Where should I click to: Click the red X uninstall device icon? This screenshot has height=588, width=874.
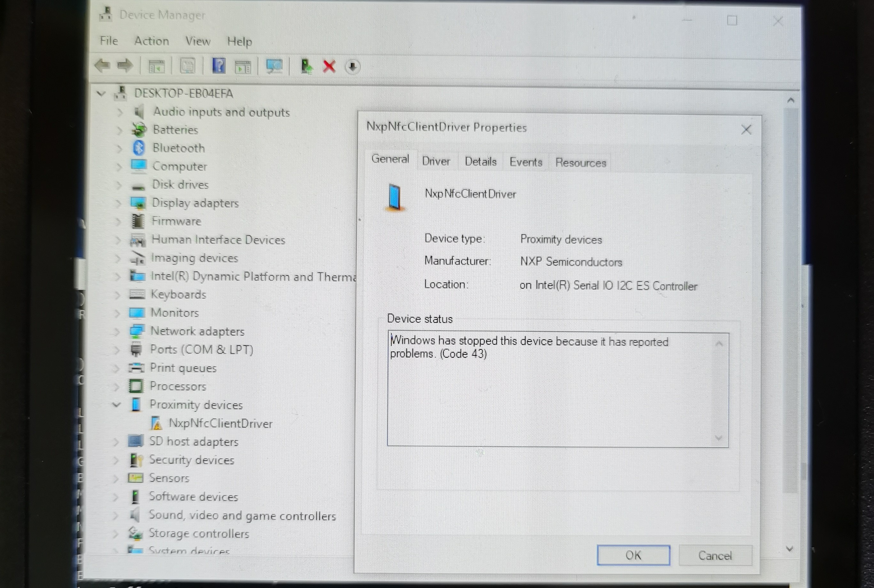pos(329,67)
